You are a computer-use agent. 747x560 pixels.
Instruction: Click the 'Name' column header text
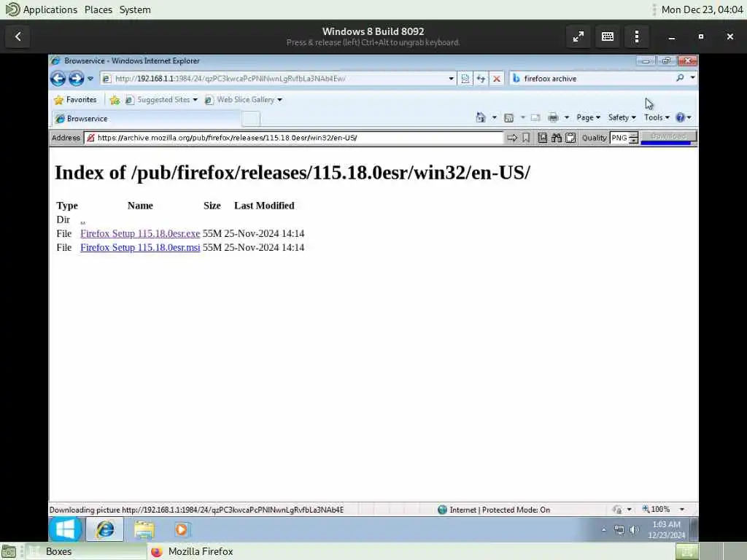[140, 205]
